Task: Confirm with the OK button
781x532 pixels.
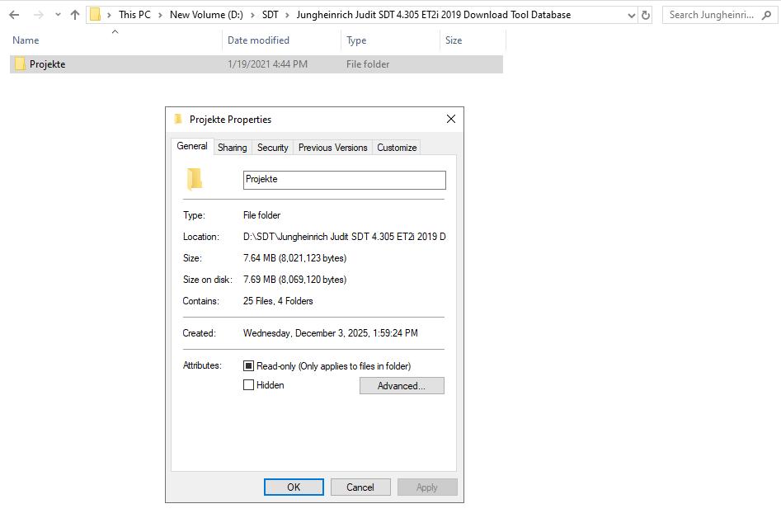Action: (x=294, y=487)
